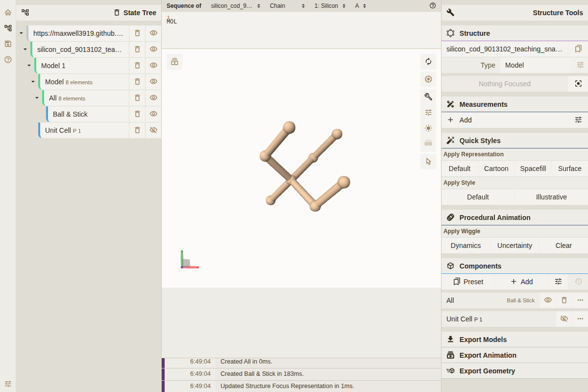
Task: Expand the Export Animation section
Action: pos(514,355)
